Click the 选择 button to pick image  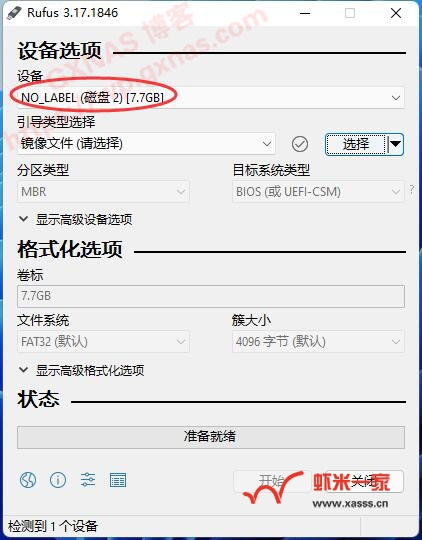[356, 144]
